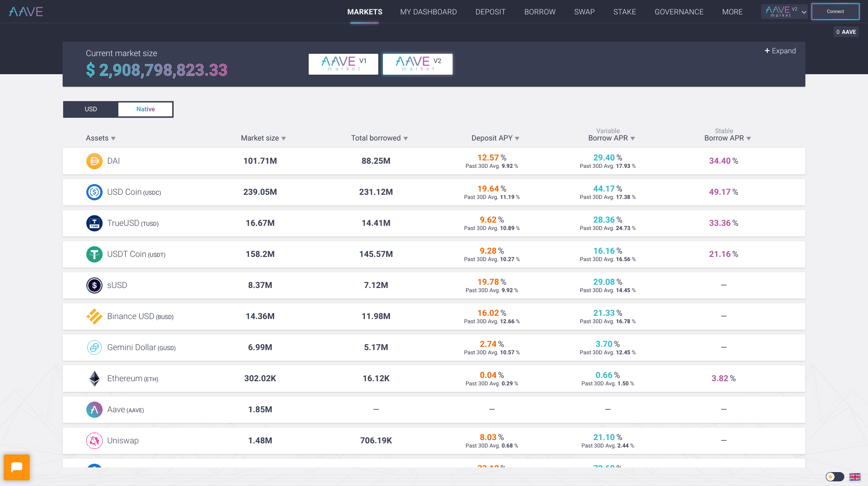Viewport: 868px width, 486px height.
Task: Sort table by Market size
Action: (x=263, y=138)
